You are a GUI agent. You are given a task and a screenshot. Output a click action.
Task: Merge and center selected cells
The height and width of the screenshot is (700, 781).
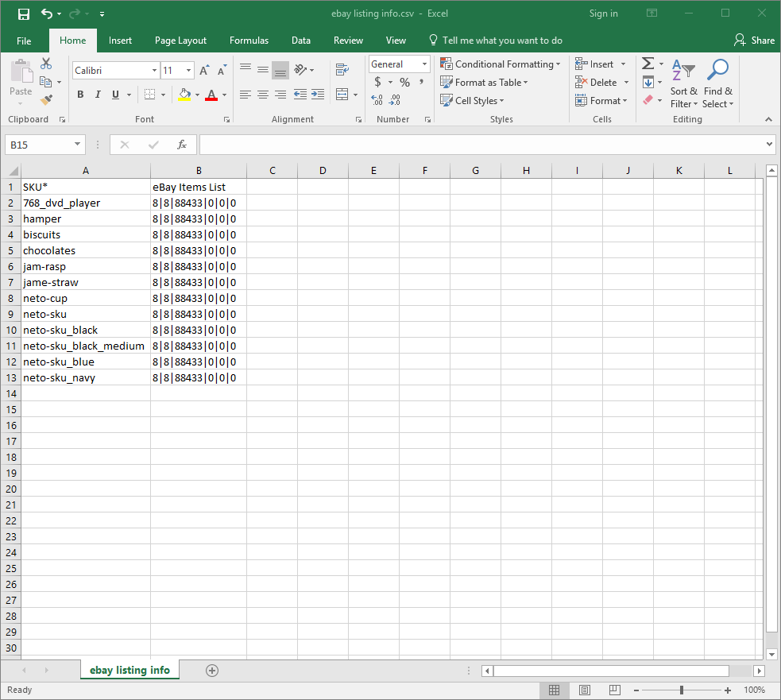[x=342, y=95]
